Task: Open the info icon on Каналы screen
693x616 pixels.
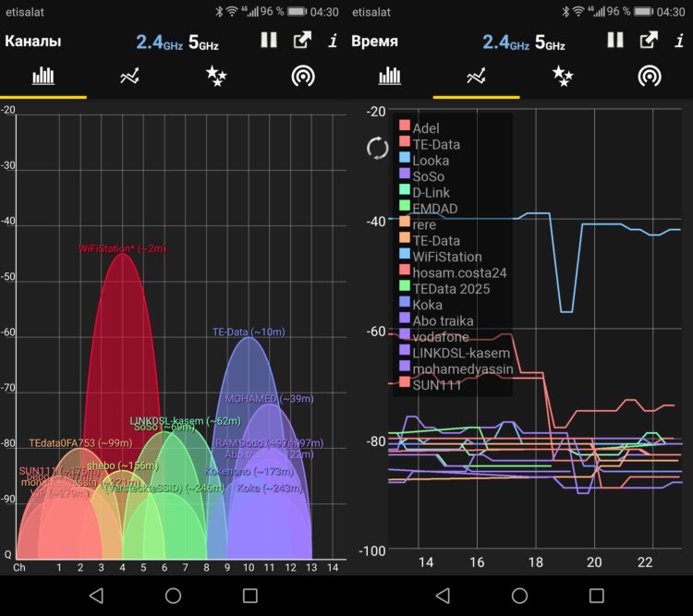Action: click(333, 42)
